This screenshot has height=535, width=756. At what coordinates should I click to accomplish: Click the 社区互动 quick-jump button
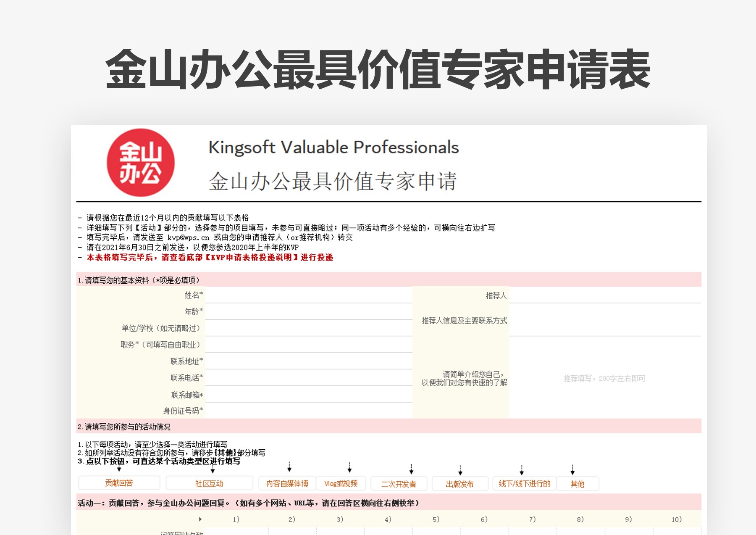pyautogui.click(x=209, y=483)
